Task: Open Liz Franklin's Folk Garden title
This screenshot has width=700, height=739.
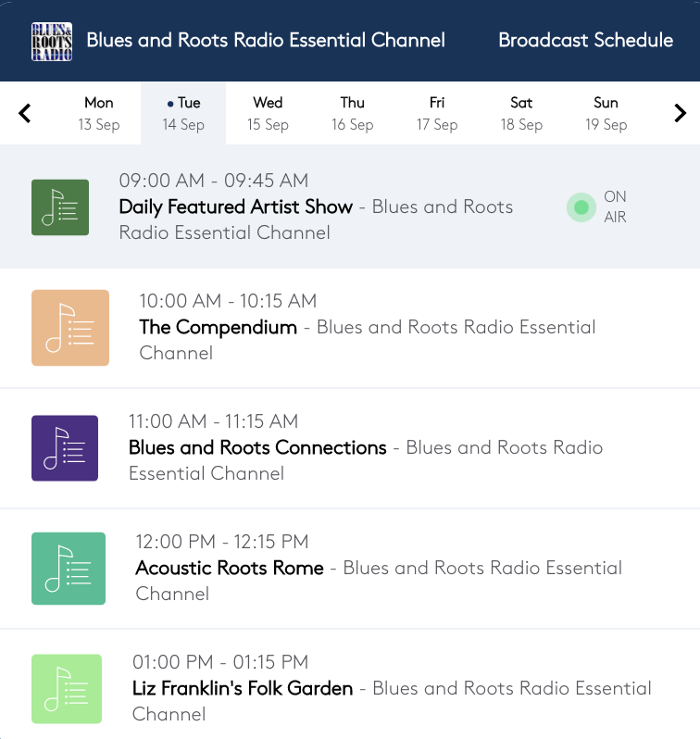Action: (243, 688)
